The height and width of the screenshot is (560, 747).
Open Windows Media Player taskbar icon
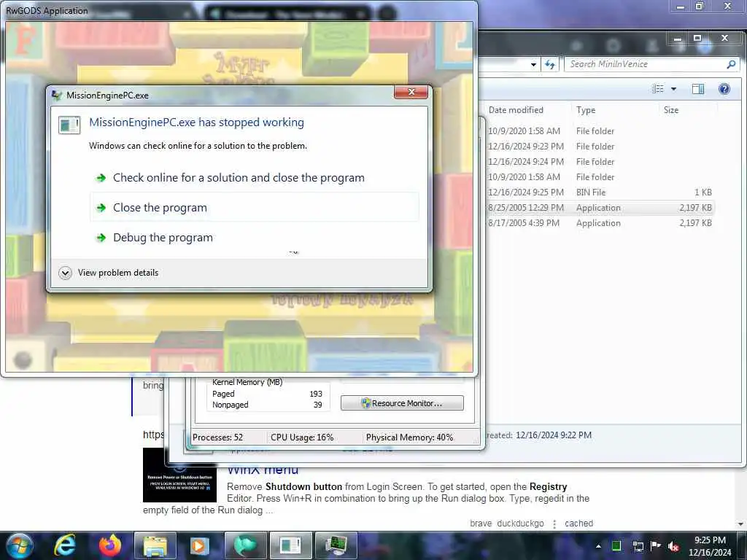click(199, 545)
